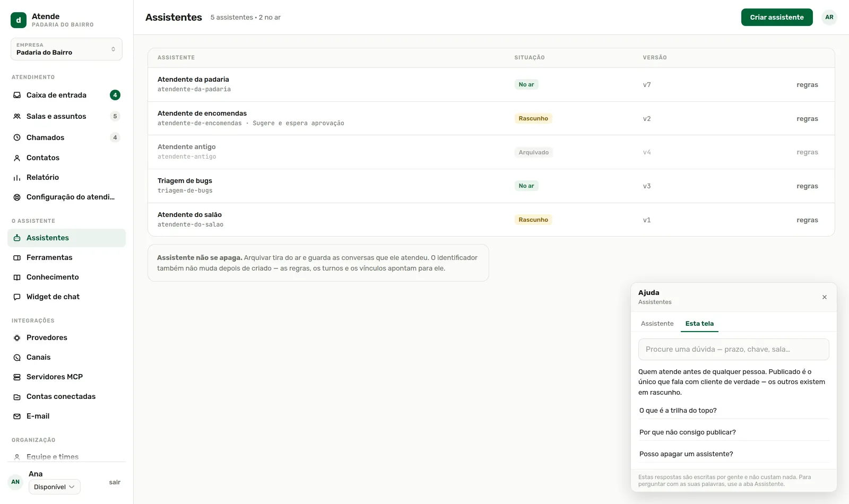Click the E-mail envelope icon
This screenshot has width=849, height=504.
coord(17,416)
